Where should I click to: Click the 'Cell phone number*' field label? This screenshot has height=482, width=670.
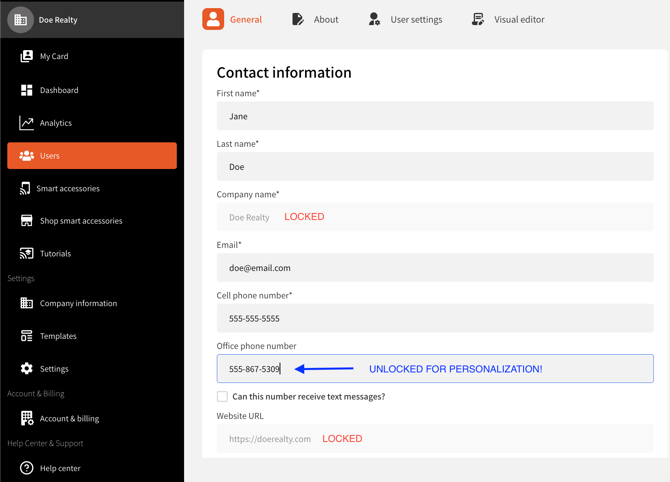pos(254,296)
